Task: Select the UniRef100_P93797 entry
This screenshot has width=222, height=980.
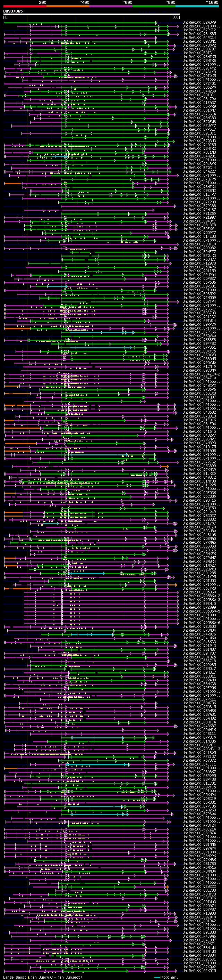Action: [x=199, y=49]
